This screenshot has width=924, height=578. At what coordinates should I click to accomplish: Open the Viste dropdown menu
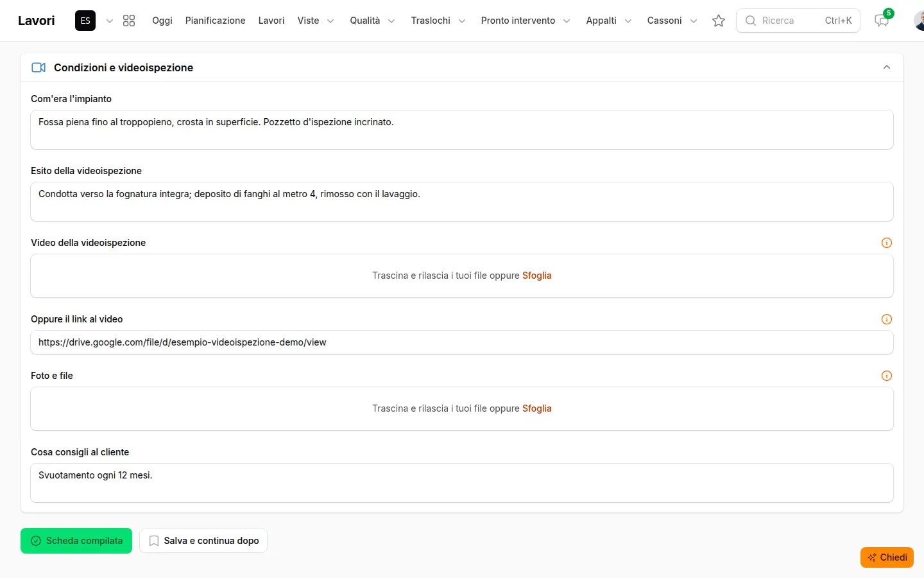click(x=316, y=21)
